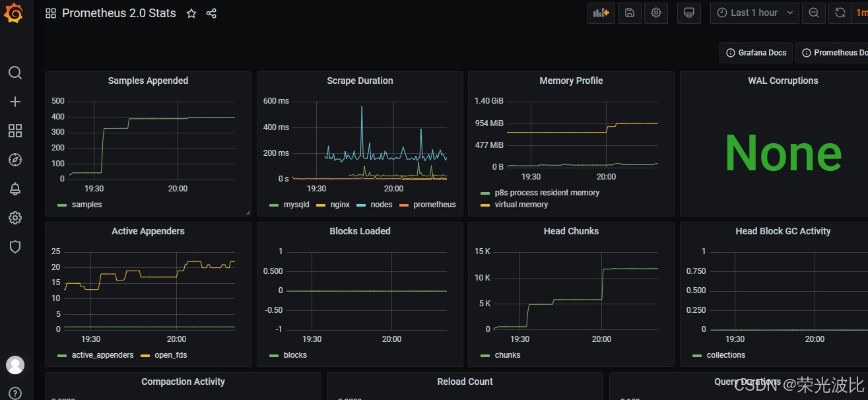Open the Compaction Activity panel title menu
The image size is (868, 400).
tap(183, 382)
